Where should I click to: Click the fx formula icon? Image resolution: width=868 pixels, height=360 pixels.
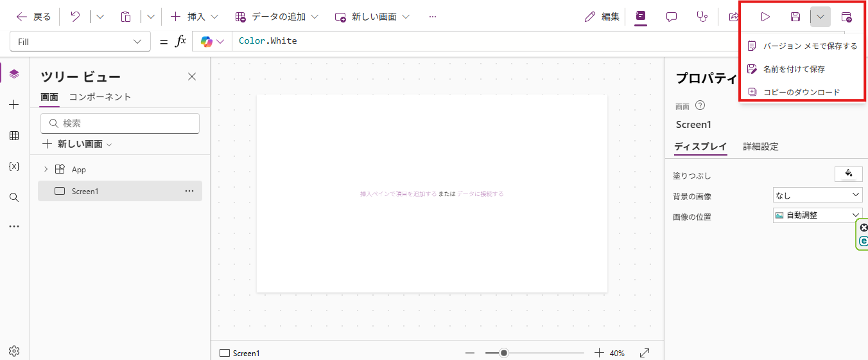[x=181, y=41]
